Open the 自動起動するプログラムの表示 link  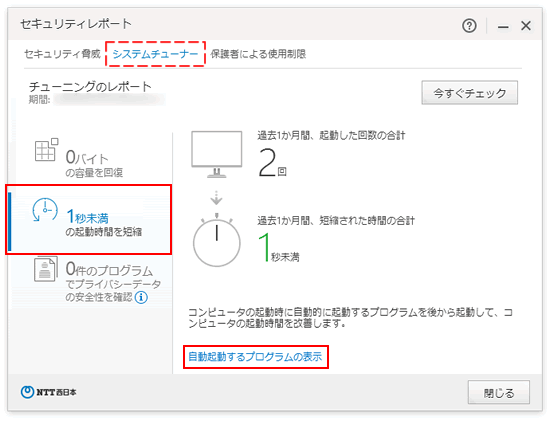255,357
